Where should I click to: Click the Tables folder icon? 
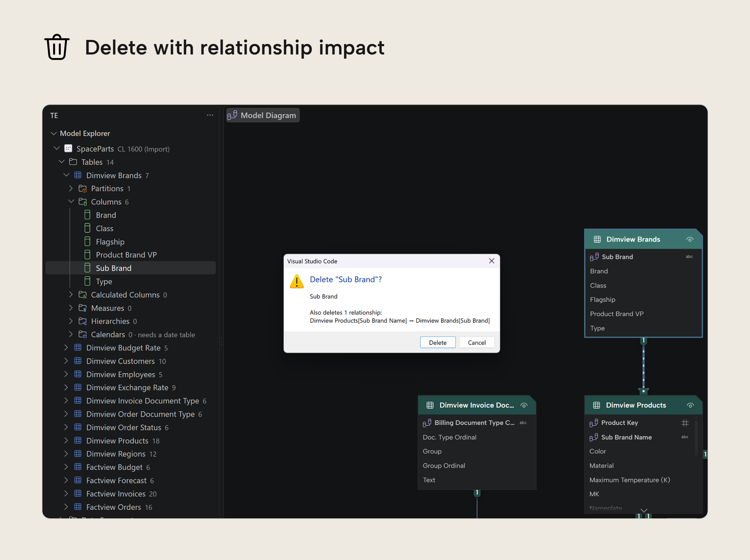coord(73,162)
